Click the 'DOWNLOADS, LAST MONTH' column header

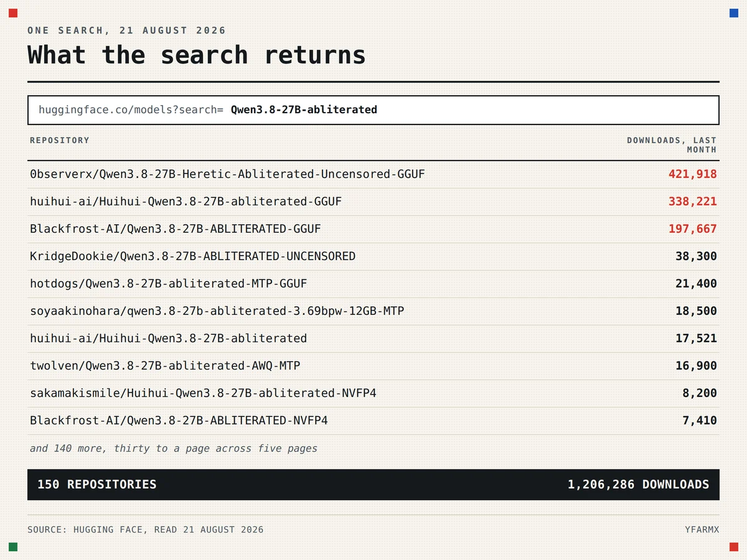pyautogui.click(x=672, y=145)
